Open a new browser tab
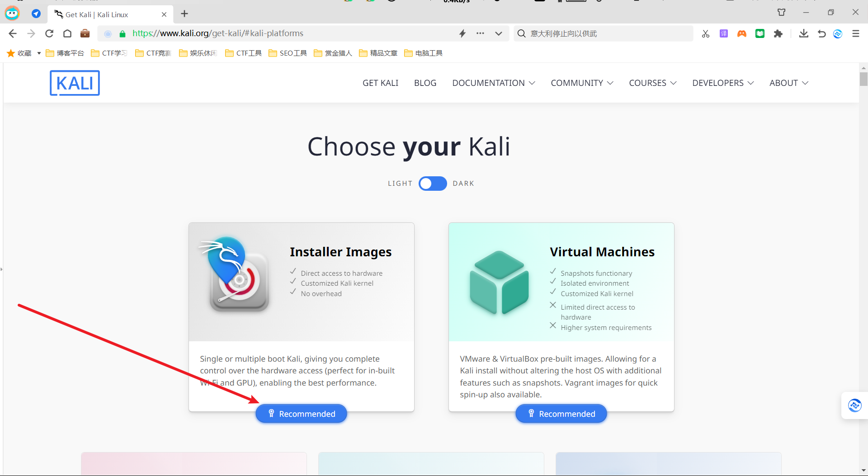 pyautogui.click(x=184, y=14)
